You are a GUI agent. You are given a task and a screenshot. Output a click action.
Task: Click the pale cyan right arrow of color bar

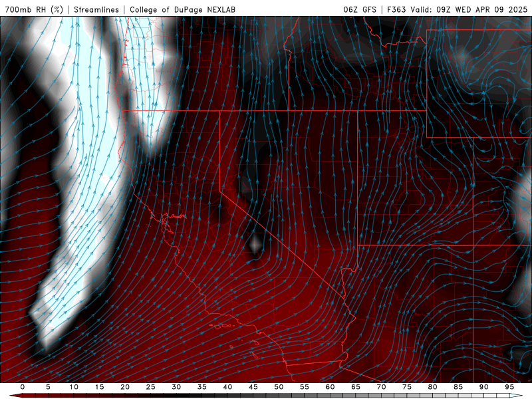point(517,396)
